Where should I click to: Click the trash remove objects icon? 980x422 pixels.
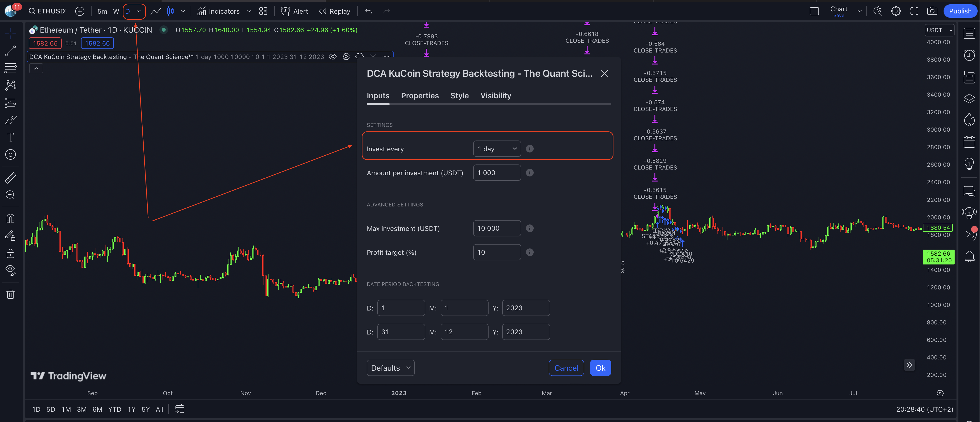11,294
